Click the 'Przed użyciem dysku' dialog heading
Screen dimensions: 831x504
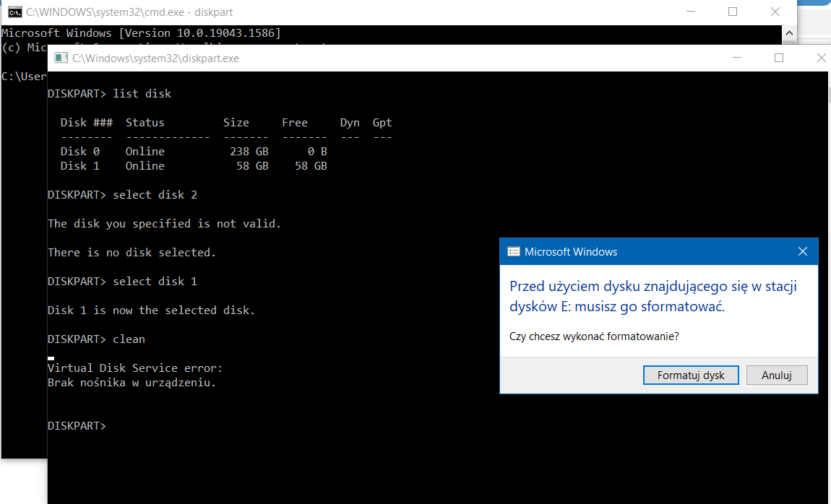point(653,297)
